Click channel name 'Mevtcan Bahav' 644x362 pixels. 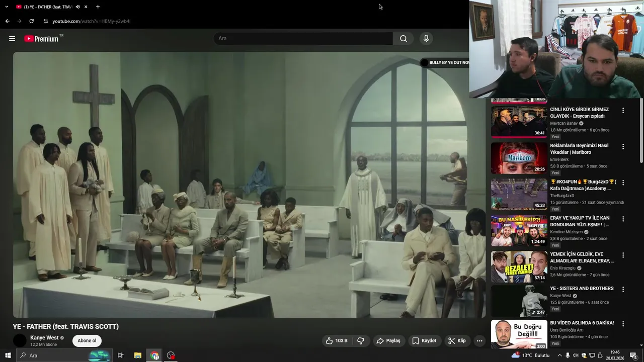[x=564, y=123]
